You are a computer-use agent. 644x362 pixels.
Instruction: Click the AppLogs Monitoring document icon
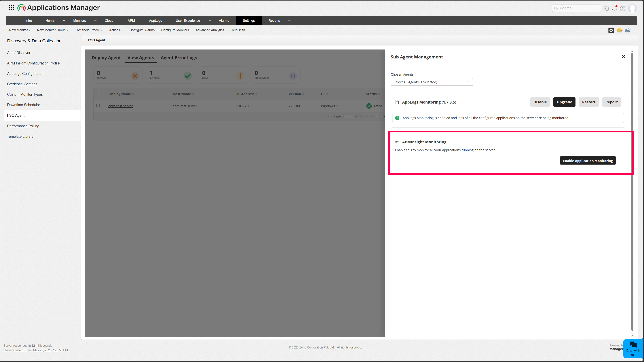coord(397,102)
